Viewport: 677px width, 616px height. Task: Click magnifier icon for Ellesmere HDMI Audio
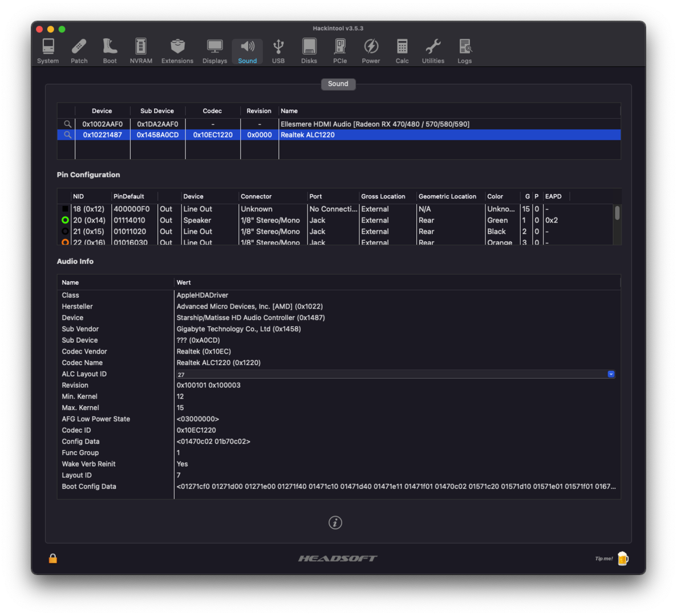pos(67,124)
